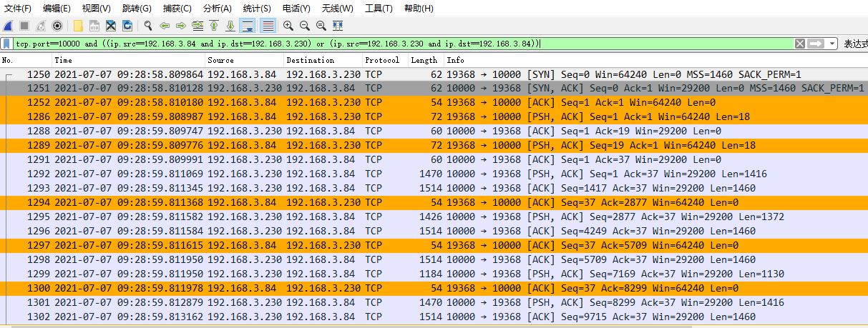Zoom out on packet text
This screenshot has width=868, height=328.
coord(305,26)
